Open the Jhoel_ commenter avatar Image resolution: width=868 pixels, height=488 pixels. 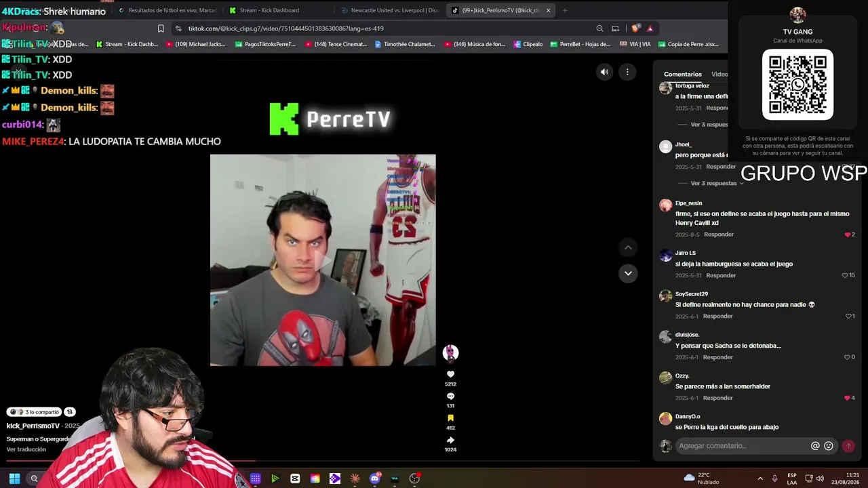coord(666,147)
